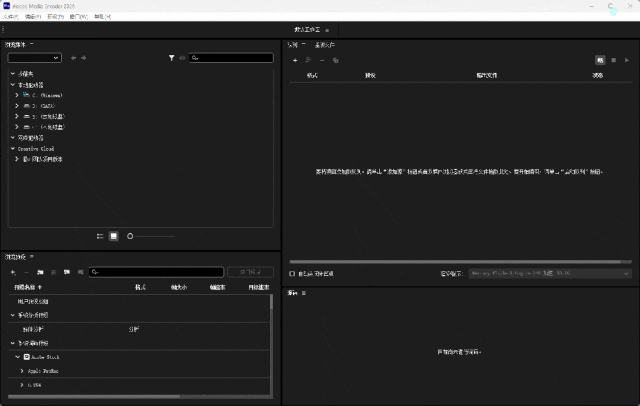Click the create new preset plus icon
The image size is (640, 406).
tap(13, 272)
